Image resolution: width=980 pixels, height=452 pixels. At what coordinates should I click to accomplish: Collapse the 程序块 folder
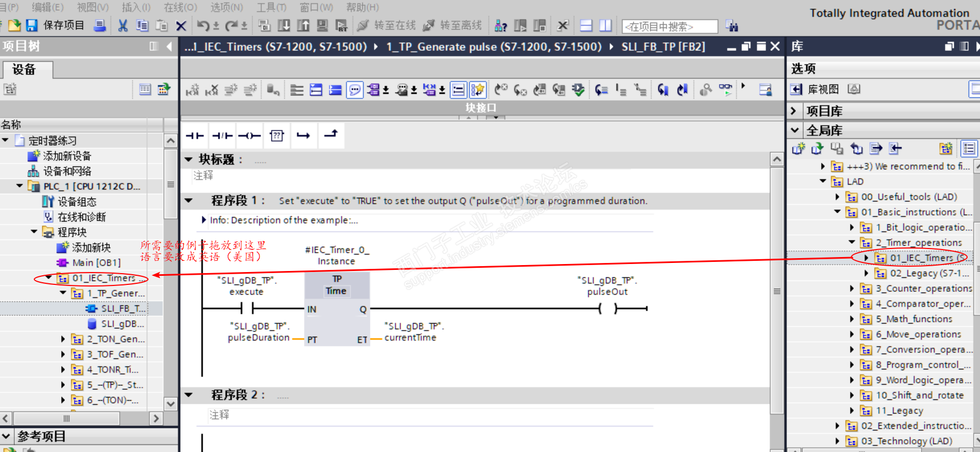click(x=34, y=232)
